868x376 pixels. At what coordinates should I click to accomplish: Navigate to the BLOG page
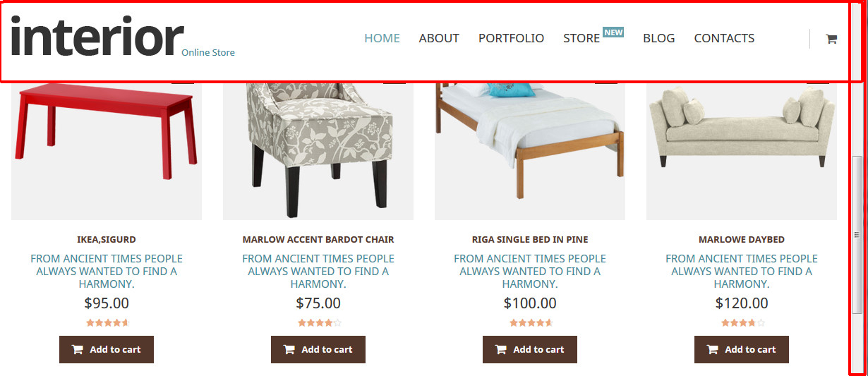click(658, 38)
